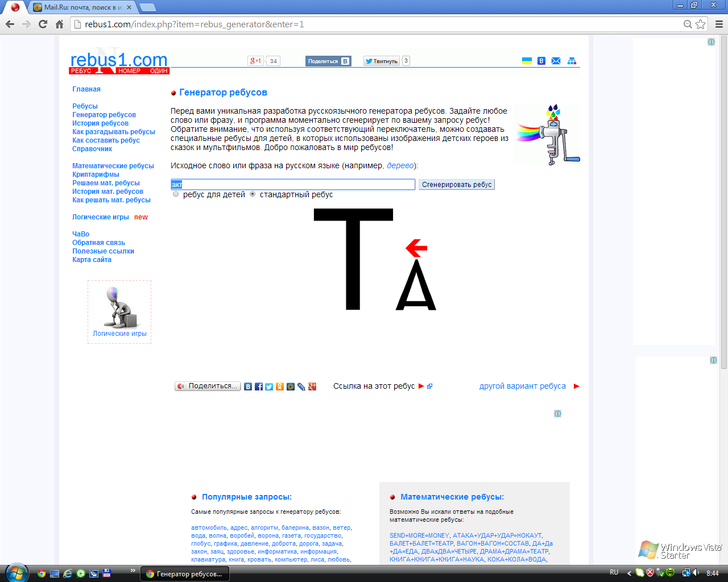This screenshot has width=728, height=582.
Task: Bookmark this page with the star icon
Action: click(701, 24)
